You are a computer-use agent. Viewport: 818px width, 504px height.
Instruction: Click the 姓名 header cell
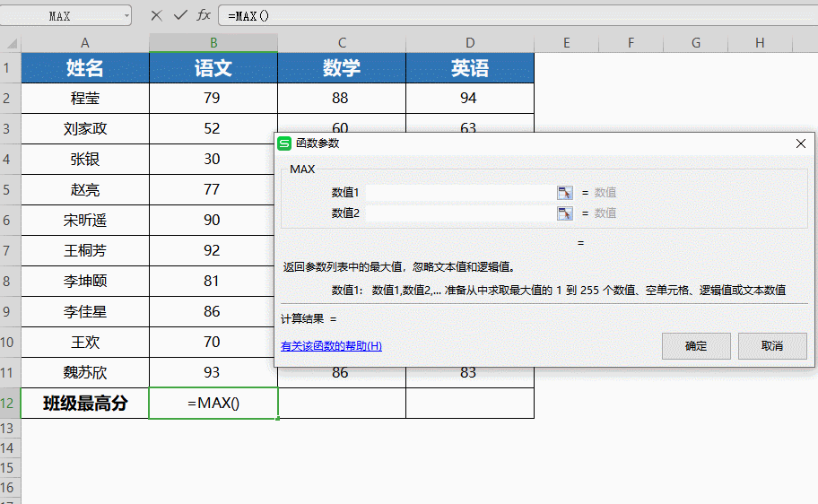(x=85, y=68)
